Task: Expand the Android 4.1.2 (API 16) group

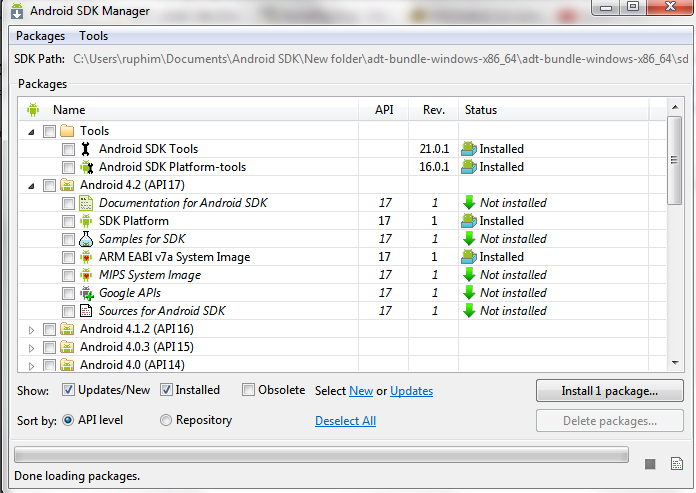Action: point(31,330)
